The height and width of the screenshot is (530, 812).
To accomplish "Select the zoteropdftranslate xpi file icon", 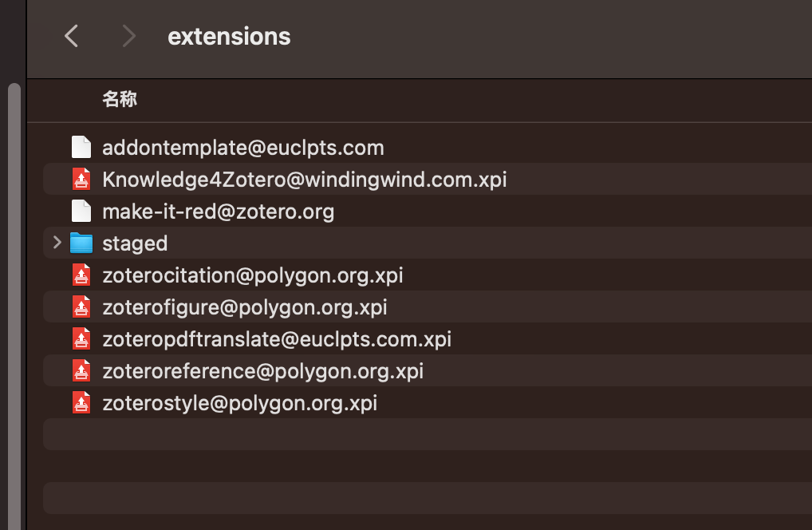I will pos(81,338).
